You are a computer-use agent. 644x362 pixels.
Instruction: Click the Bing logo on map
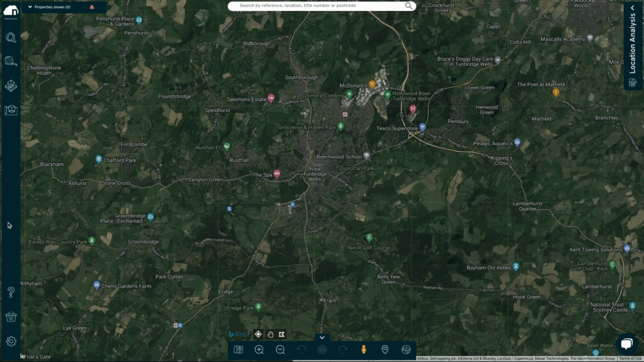click(237, 334)
